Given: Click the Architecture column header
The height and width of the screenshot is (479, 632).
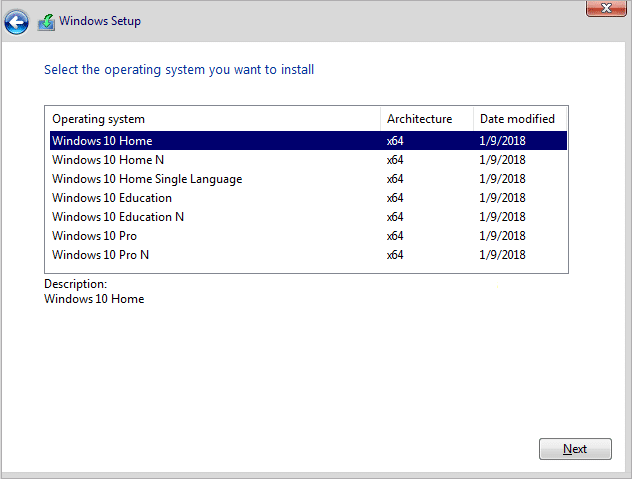Looking at the screenshot, I should coord(419,119).
